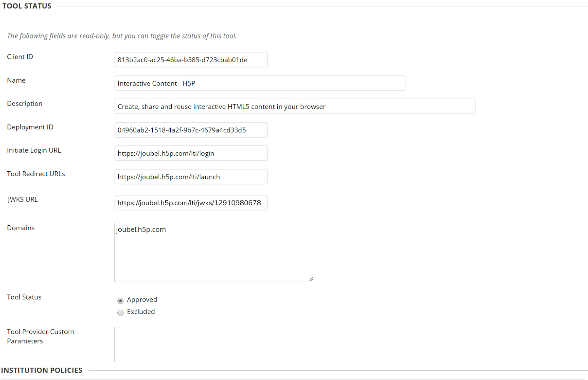Select the Tool Redirect URLs field

click(191, 177)
